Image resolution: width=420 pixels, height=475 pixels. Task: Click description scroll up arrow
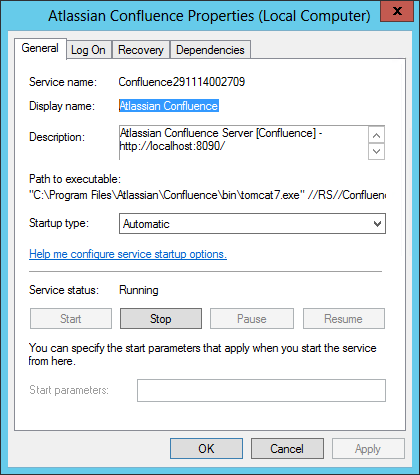[x=377, y=135]
